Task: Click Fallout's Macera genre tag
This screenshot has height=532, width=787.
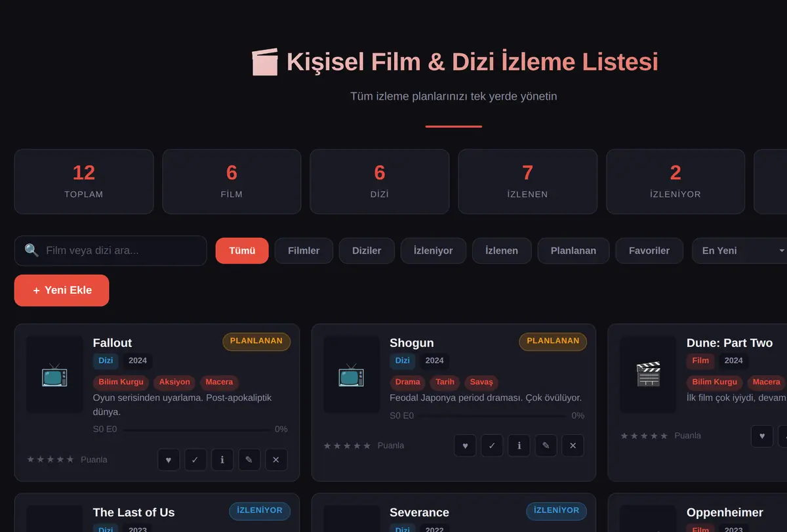Action: pos(219,382)
